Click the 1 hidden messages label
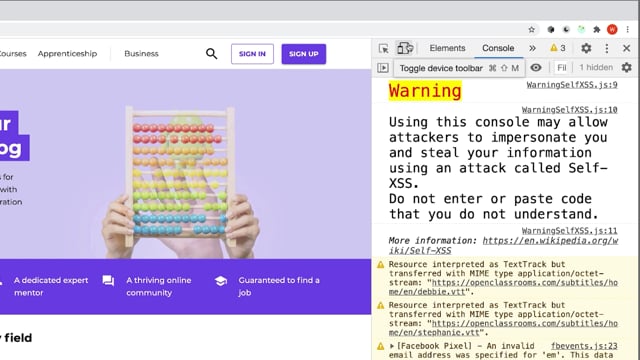The image size is (640, 360). click(x=596, y=68)
